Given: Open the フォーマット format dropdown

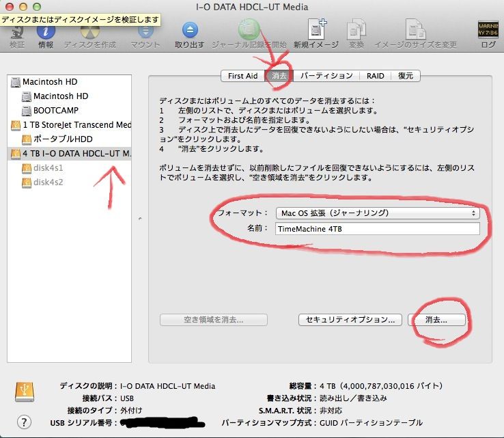Looking at the screenshot, I should (x=378, y=213).
